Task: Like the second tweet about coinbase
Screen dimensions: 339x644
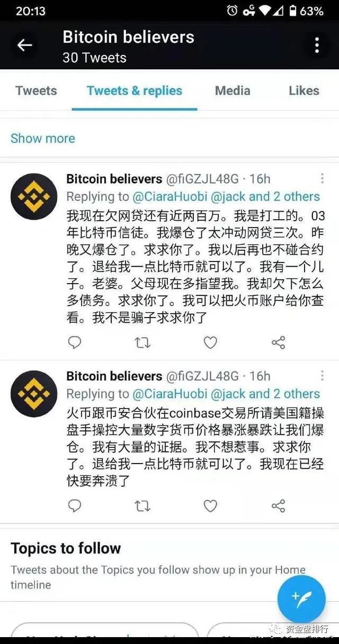Action: point(210,506)
